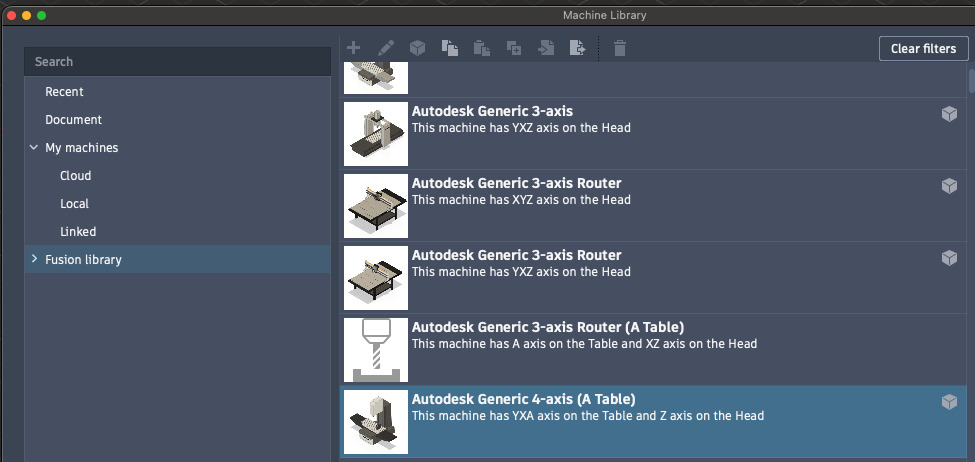Click cube icon on 3-axis Router XYZ row
This screenshot has height=462, width=975.
(949, 186)
